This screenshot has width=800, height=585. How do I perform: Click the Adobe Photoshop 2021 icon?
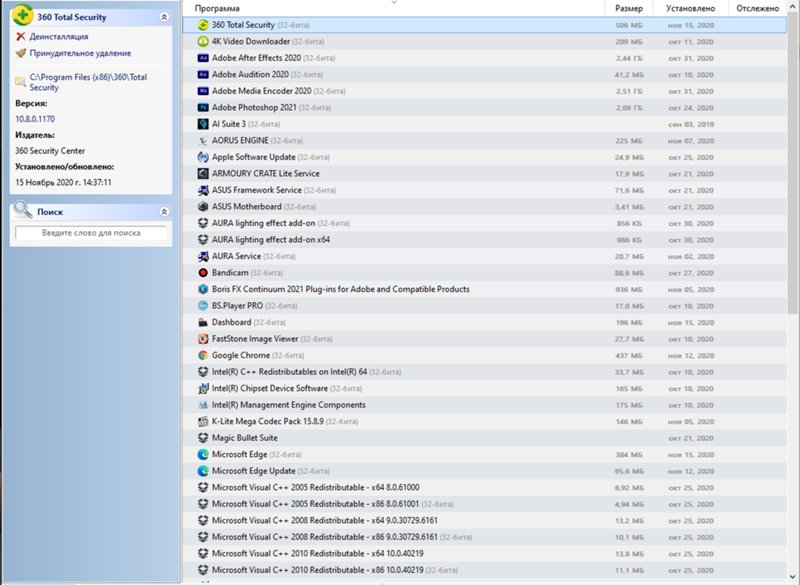(x=203, y=108)
